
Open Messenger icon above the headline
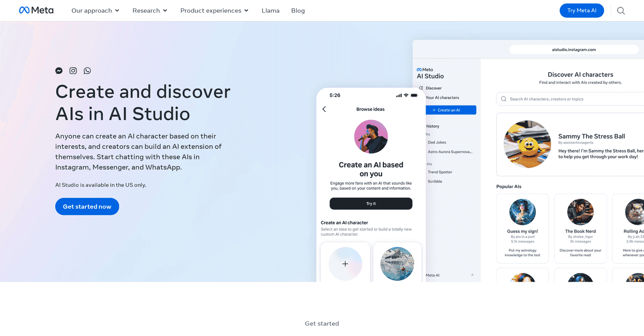click(59, 70)
